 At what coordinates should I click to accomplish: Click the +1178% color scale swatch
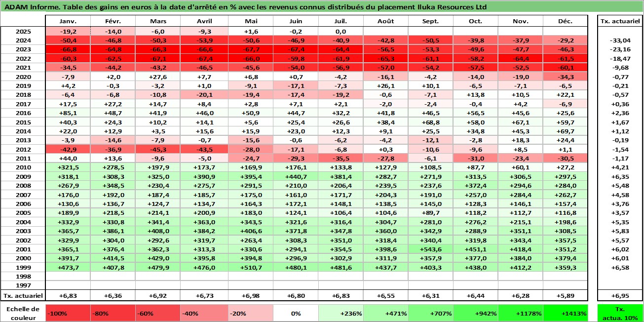pyautogui.click(x=521, y=313)
